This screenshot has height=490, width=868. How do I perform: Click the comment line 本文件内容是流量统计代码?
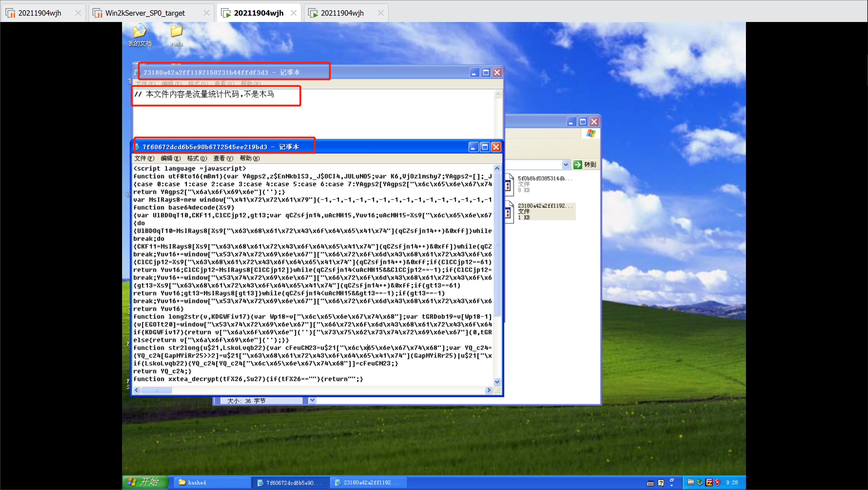coord(204,94)
